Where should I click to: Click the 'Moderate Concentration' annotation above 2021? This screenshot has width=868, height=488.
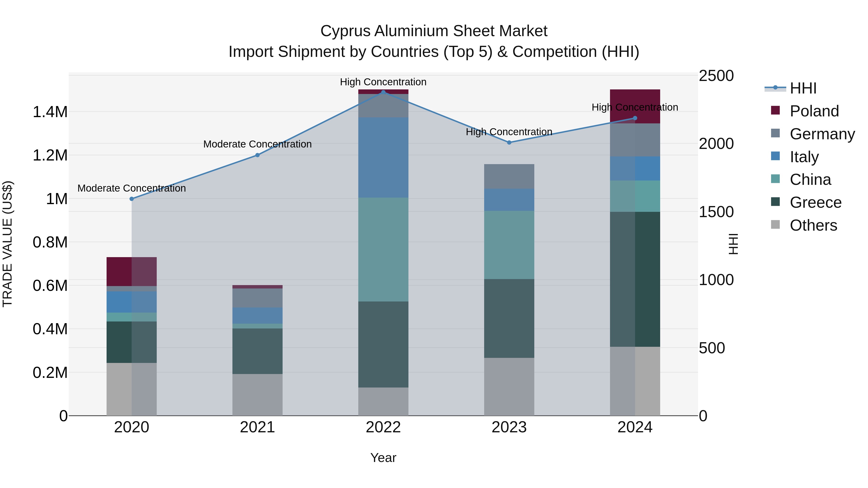pyautogui.click(x=258, y=144)
